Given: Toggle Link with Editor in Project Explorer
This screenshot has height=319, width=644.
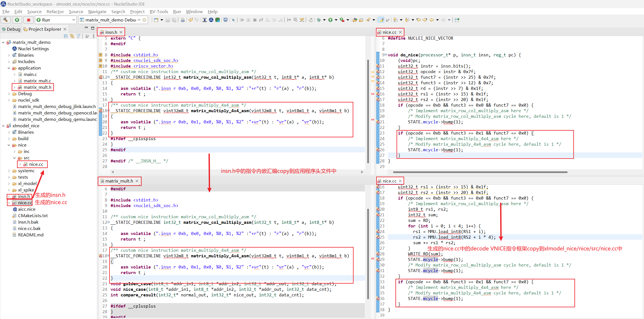Looking at the screenshot, I should (72, 36).
